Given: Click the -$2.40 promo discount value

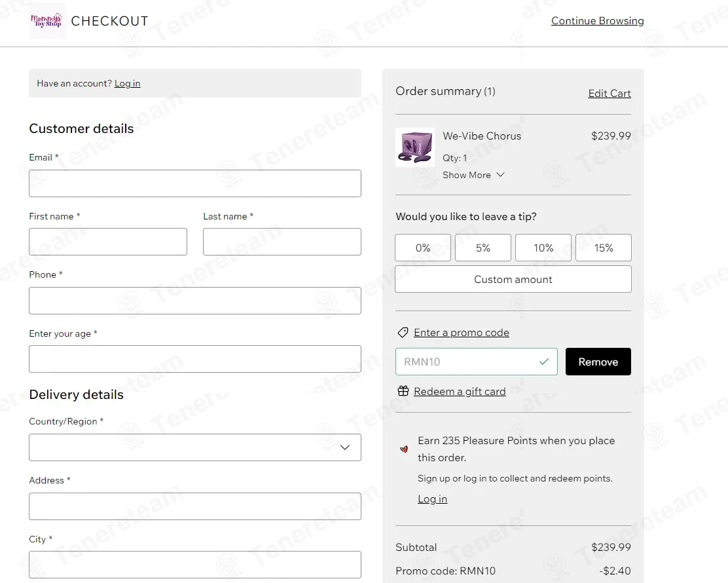Looking at the screenshot, I should (x=615, y=571).
